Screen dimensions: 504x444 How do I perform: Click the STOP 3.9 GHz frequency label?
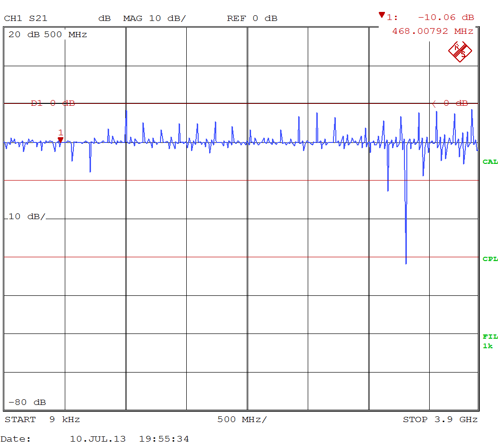point(440,420)
